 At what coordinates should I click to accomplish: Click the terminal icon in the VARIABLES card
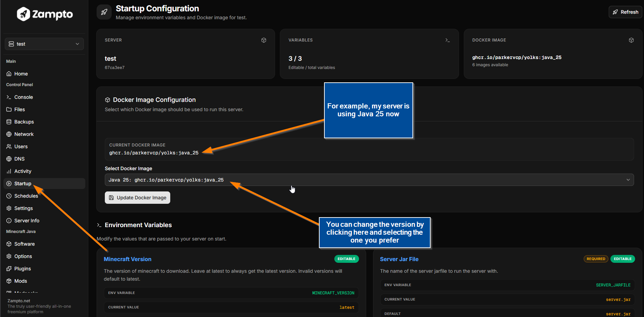point(447,40)
